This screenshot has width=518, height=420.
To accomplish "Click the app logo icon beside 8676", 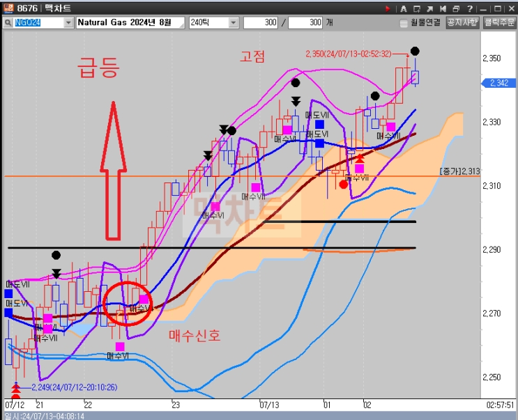I will coord(8,8).
